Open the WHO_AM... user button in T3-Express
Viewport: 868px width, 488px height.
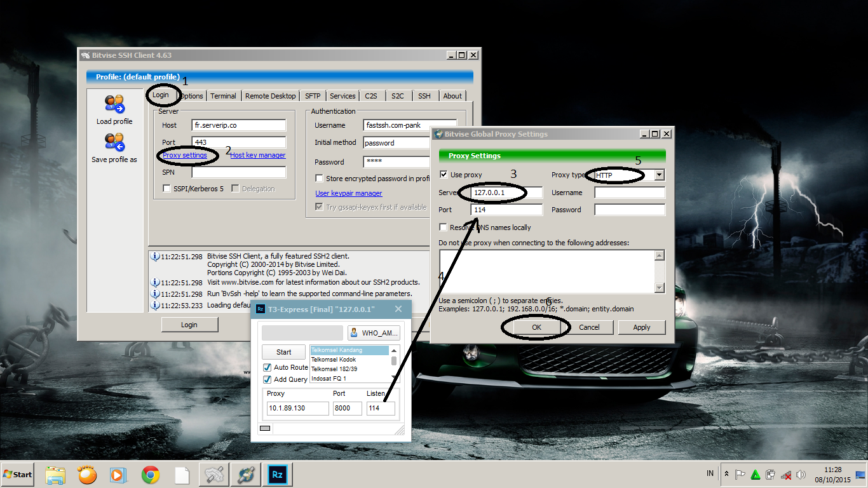point(374,332)
